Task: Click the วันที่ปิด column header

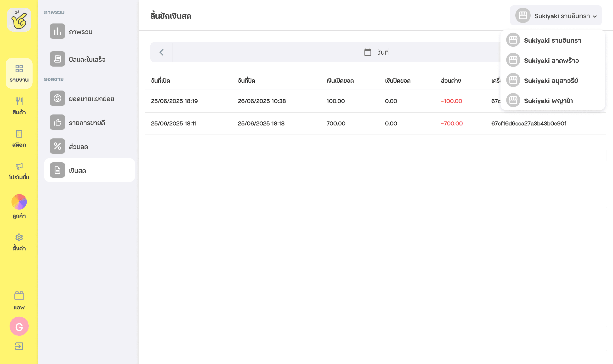Action: pos(246,80)
